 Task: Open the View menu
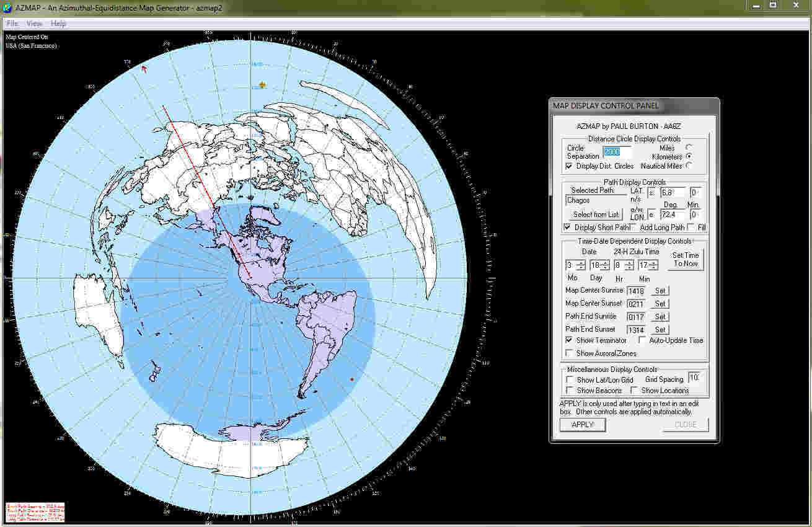pos(35,24)
